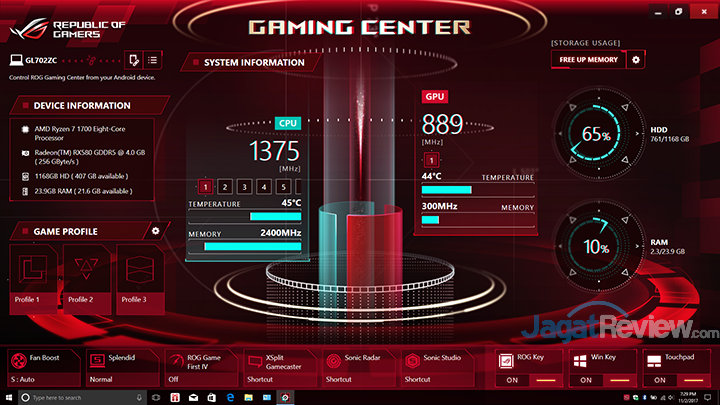The image size is (720, 405).
Task: Click the HDD 65% usage gauge
Action: (598, 134)
